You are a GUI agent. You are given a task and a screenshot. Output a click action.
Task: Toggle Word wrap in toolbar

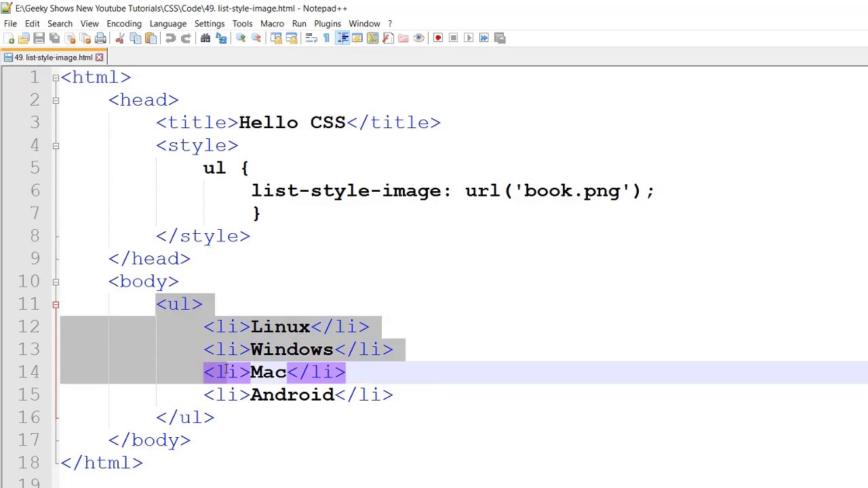311,38
